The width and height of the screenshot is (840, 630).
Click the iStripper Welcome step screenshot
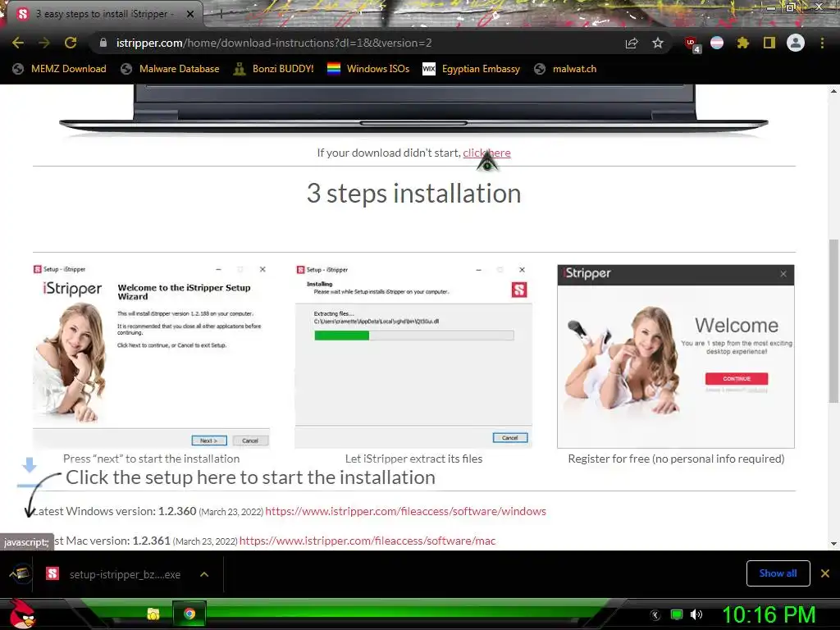pos(676,356)
